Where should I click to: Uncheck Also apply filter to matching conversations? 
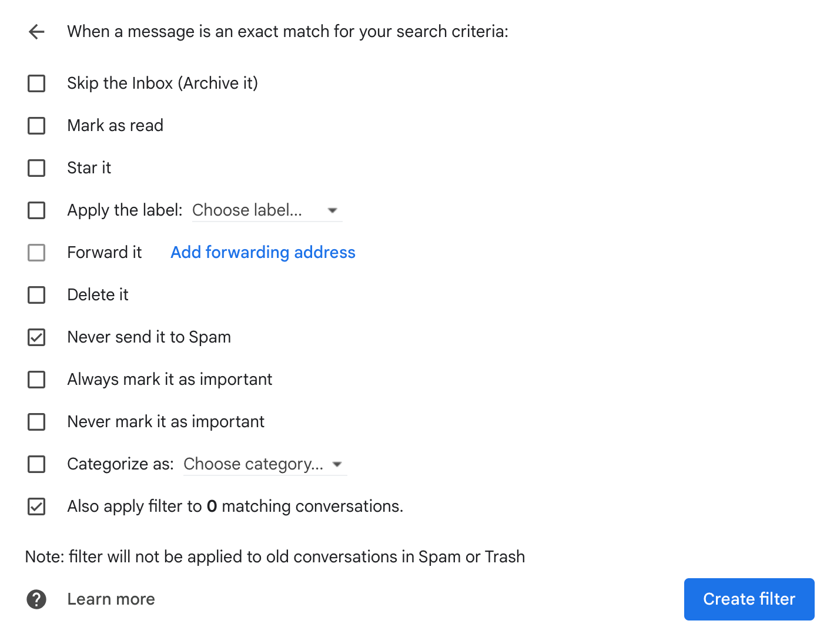36,507
